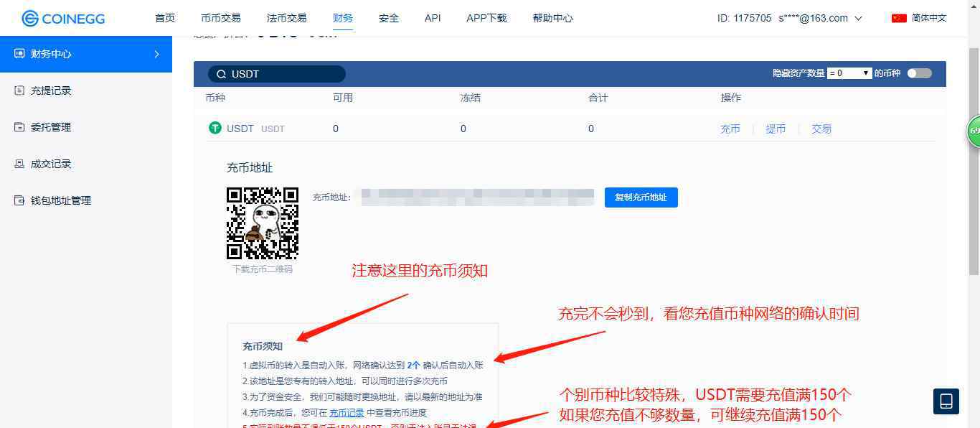The height and width of the screenshot is (428, 980).
Task: Click the 冻结 column header
Action: tap(471, 98)
